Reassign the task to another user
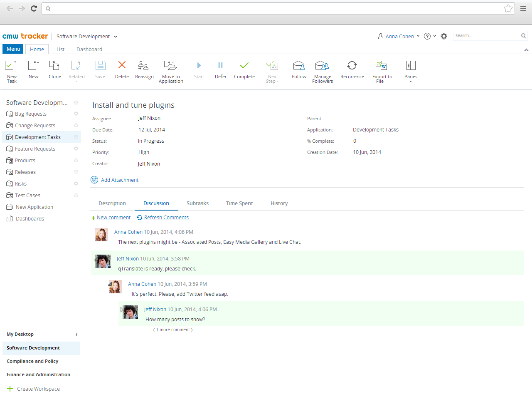Screen dimensions: 532x399 pos(144,66)
